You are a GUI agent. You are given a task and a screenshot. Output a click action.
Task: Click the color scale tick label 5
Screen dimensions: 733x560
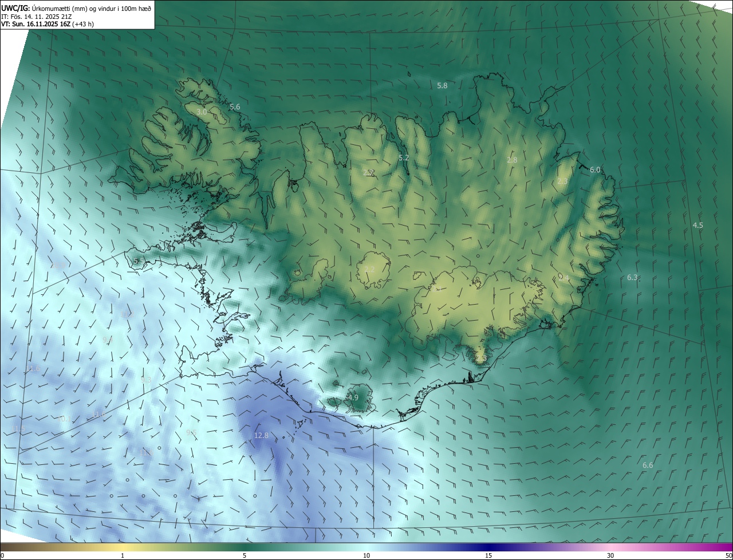click(245, 555)
